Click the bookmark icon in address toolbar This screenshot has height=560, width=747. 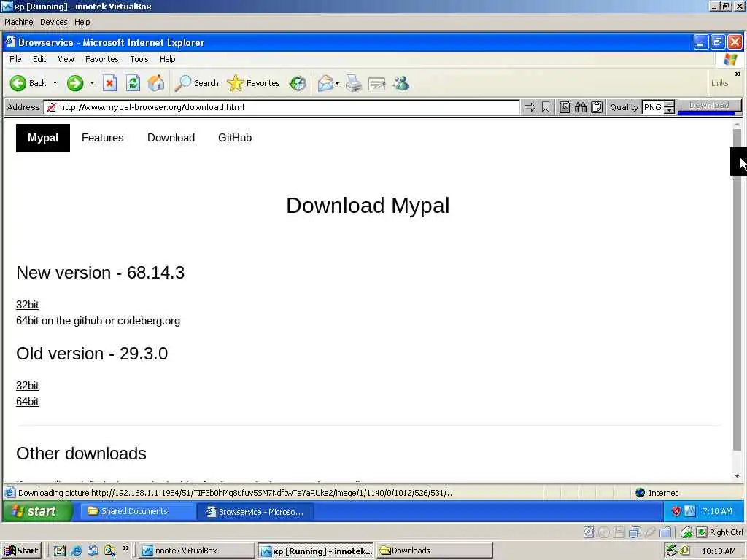(x=546, y=107)
